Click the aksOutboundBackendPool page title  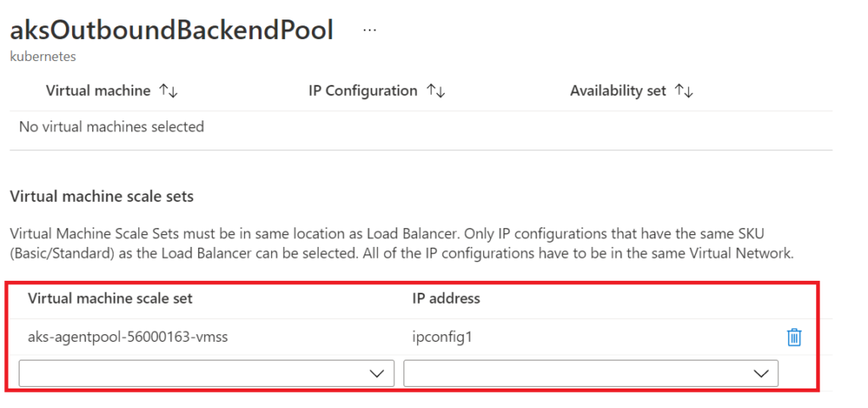coord(171,31)
